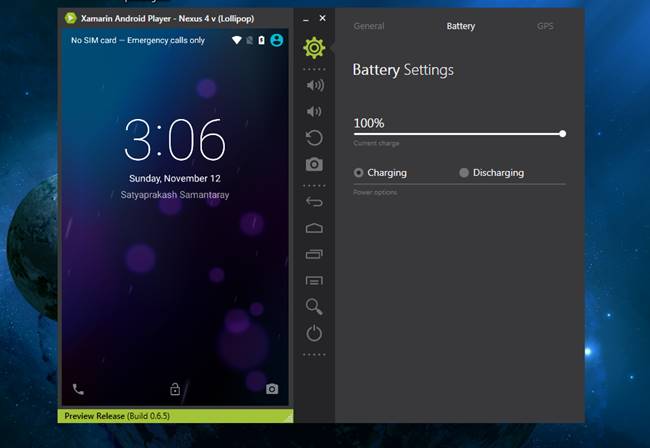Screen dimensions: 650x448
Task: Select the Discharging radio option
Action: click(492, 172)
